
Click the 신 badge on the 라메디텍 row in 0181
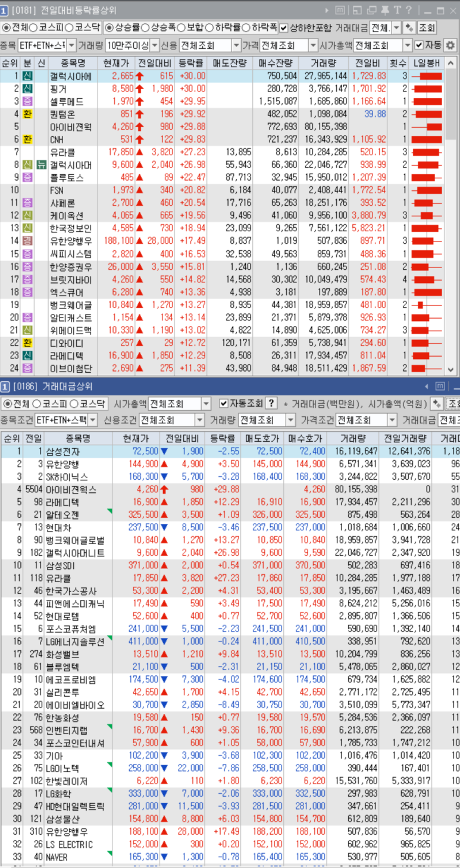click(27, 356)
